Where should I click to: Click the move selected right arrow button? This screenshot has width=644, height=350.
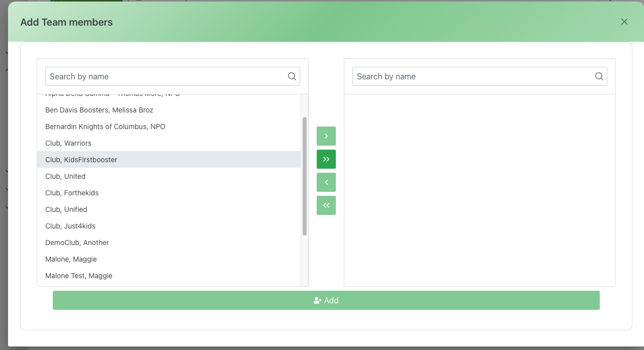coord(326,136)
